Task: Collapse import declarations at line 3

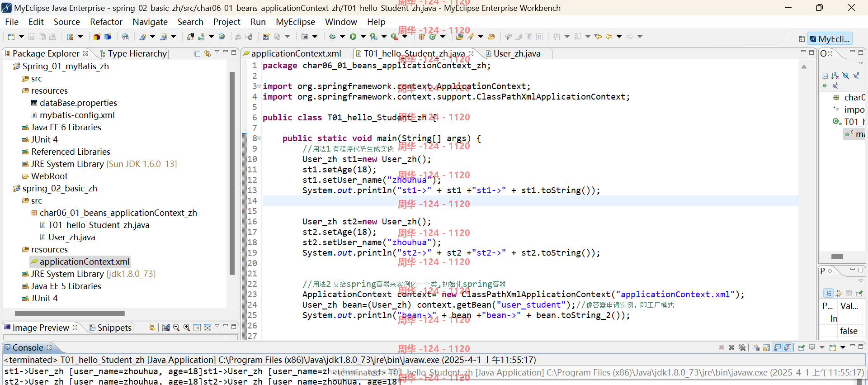Action: coord(259,86)
